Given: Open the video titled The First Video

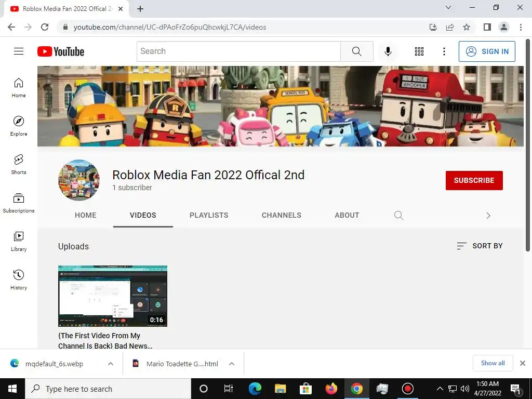Looking at the screenshot, I should 105,341.
